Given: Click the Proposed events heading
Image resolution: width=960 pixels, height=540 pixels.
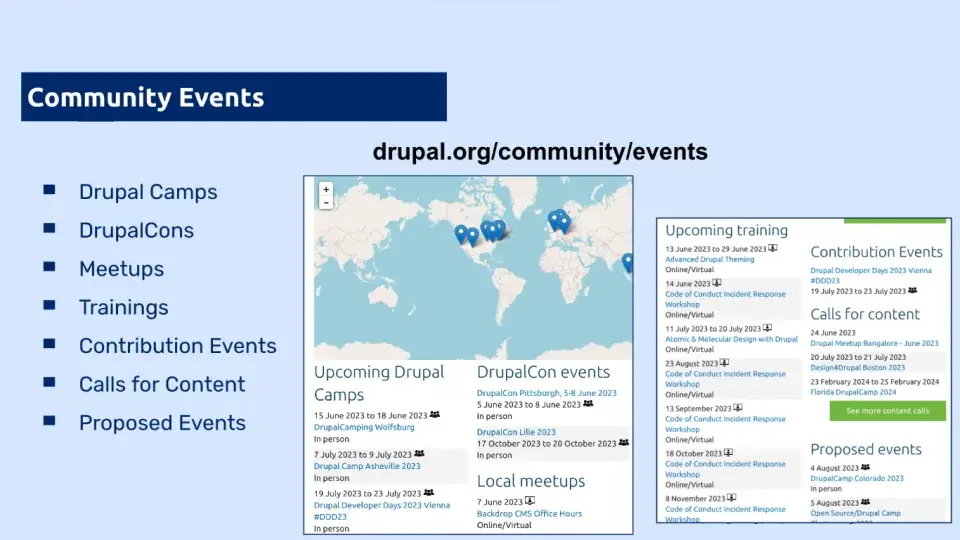Looking at the screenshot, I should click(866, 449).
